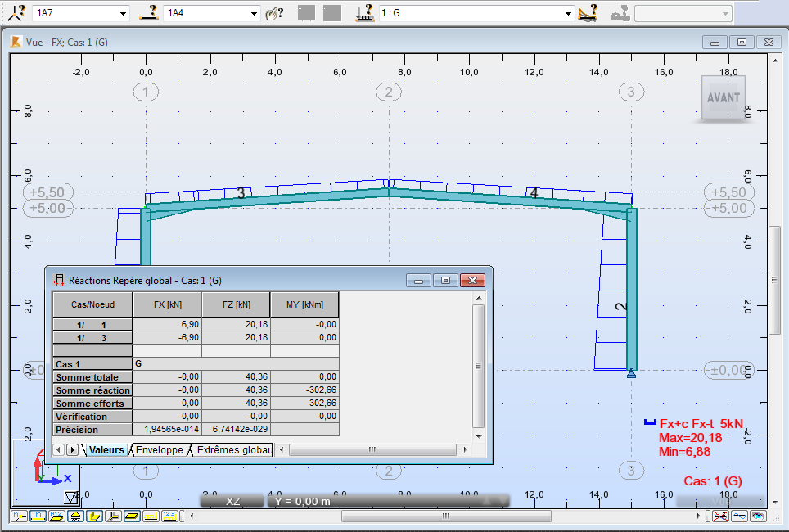This screenshot has height=532, width=789.
Task: Open the 1A4 bar dropdown
Action: [x=254, y=14]
